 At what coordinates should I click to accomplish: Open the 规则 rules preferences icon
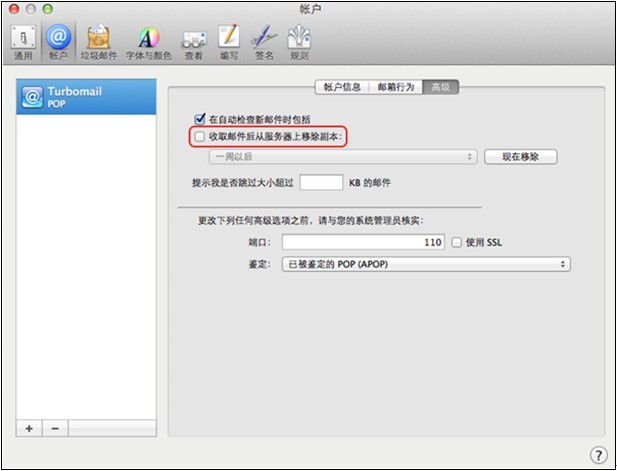click(298, 40)
